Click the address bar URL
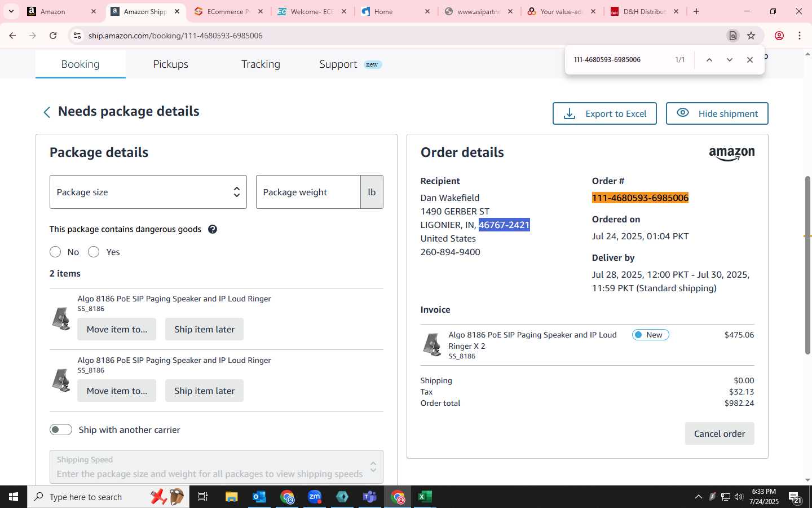The width and height of the screenshot is (812, 508). [175, 36]
